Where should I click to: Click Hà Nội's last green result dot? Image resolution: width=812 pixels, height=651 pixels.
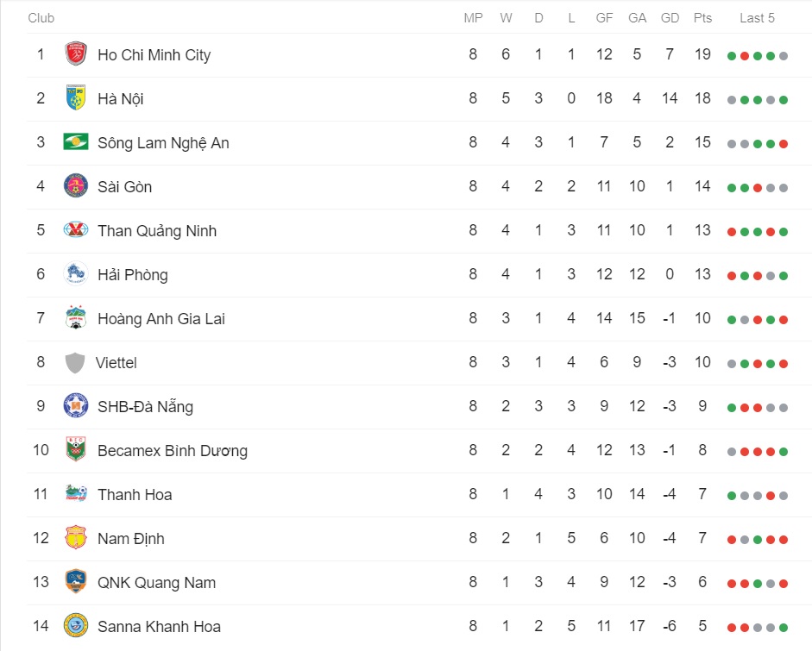point(783,100)
